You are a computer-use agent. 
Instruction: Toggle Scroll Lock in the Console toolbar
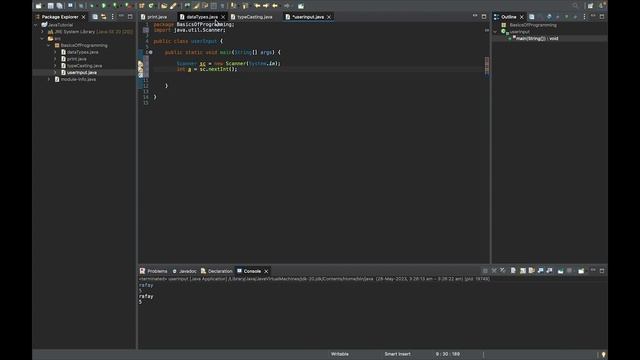(523, 271)
